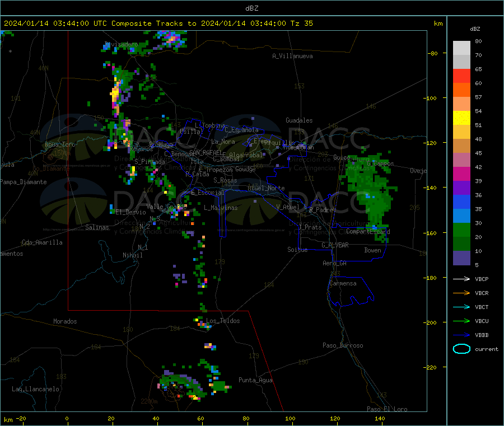
Task: Click the A_Villanueva label on map
Action: [292, 56]
